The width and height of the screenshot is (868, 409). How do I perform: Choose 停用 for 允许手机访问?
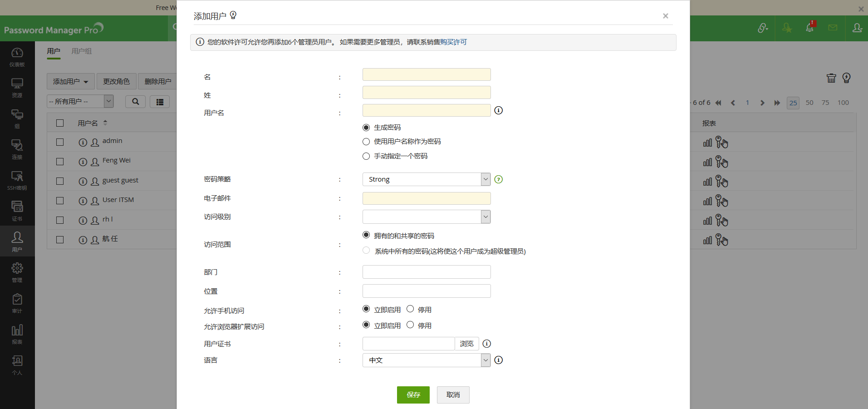click(410, 309)
